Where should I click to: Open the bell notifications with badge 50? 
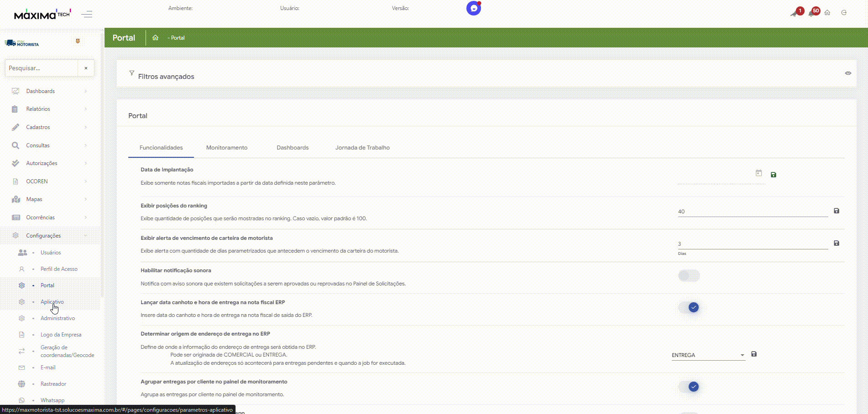point(813,12)
